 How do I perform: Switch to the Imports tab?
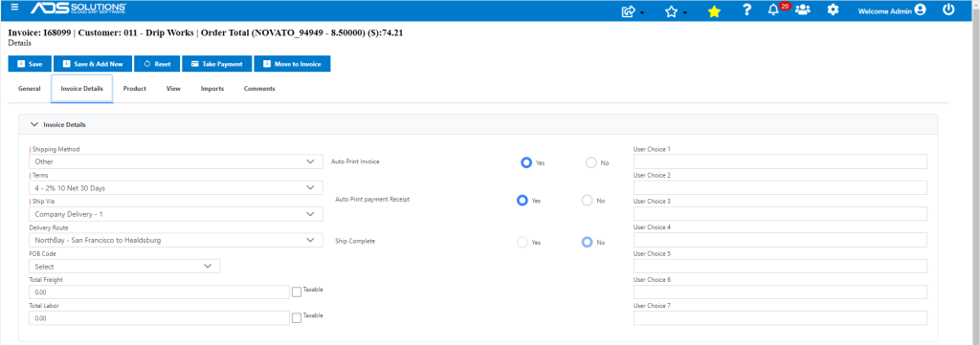[x=212, y=89]
